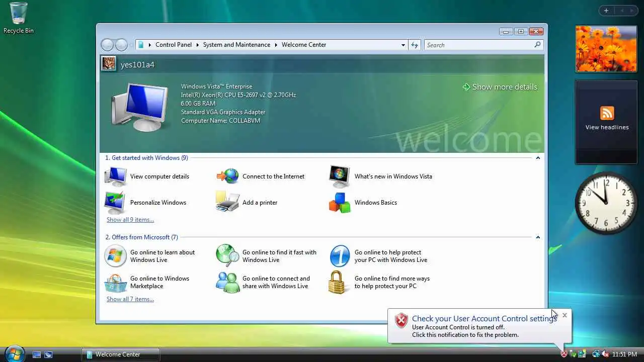Collapse the Get started with Windows section

538,158
